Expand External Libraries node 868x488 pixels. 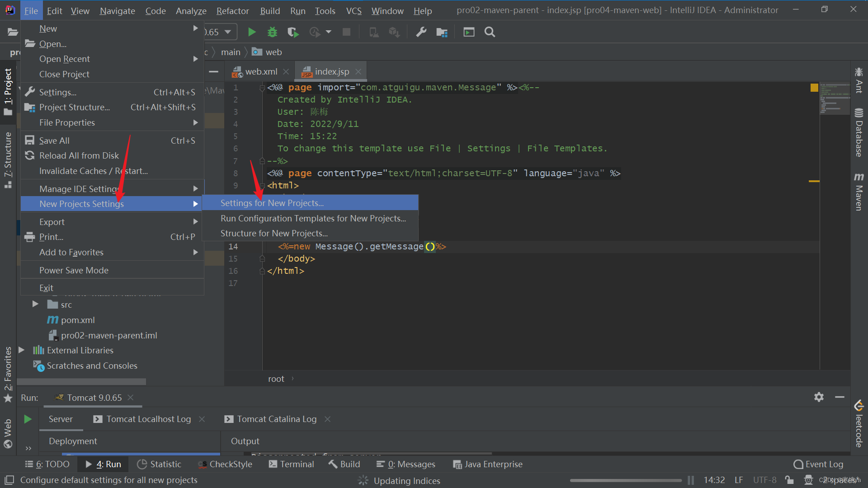point(21,350)
